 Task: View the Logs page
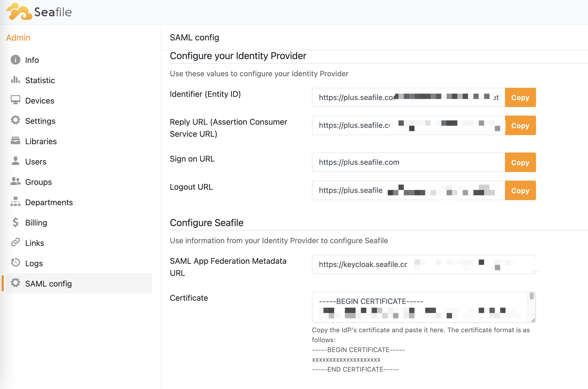click(x=79, y=263)
